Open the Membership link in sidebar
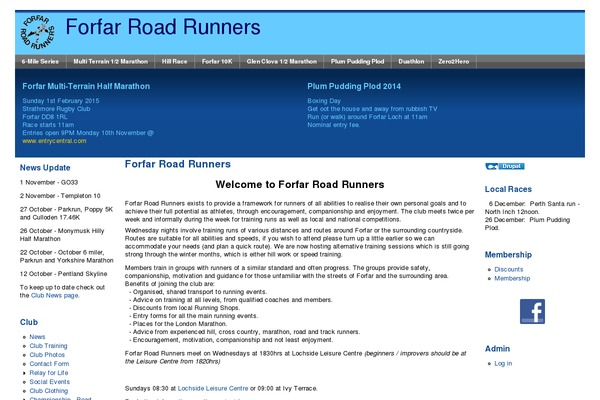This screenshot has height=400, width=600. coord(512,278)
